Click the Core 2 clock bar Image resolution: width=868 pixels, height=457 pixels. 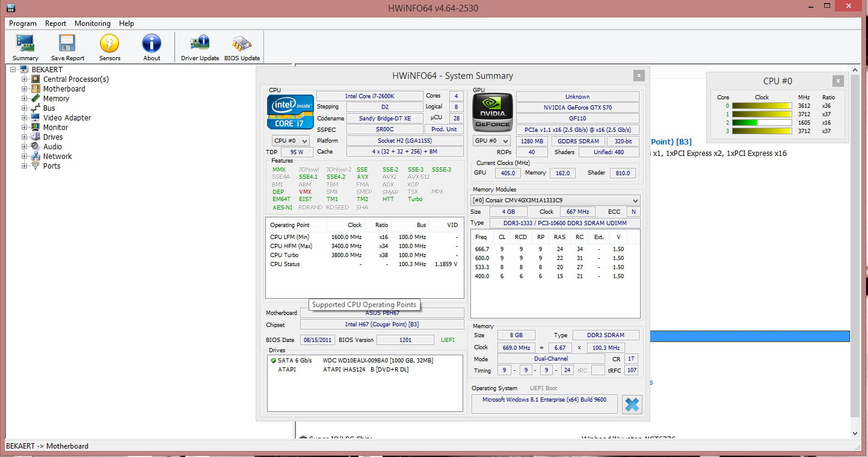[x=762, y=122]
